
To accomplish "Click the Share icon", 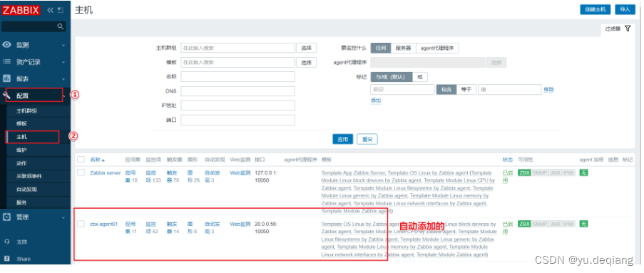I will (6, 259).
